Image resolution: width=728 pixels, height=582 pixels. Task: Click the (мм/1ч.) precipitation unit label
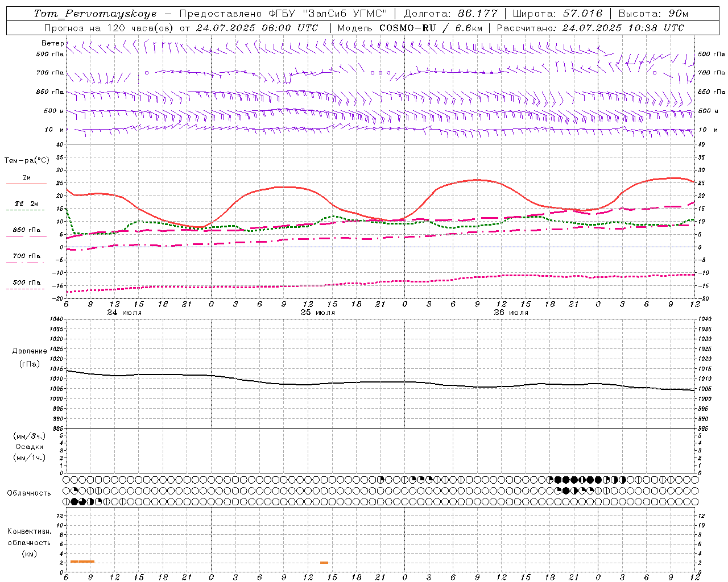[29, 458]
